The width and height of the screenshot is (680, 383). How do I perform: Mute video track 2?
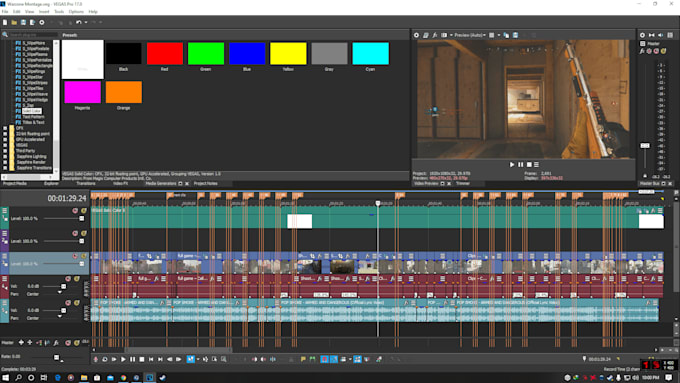pyautogui.click(x=75, y=233)
